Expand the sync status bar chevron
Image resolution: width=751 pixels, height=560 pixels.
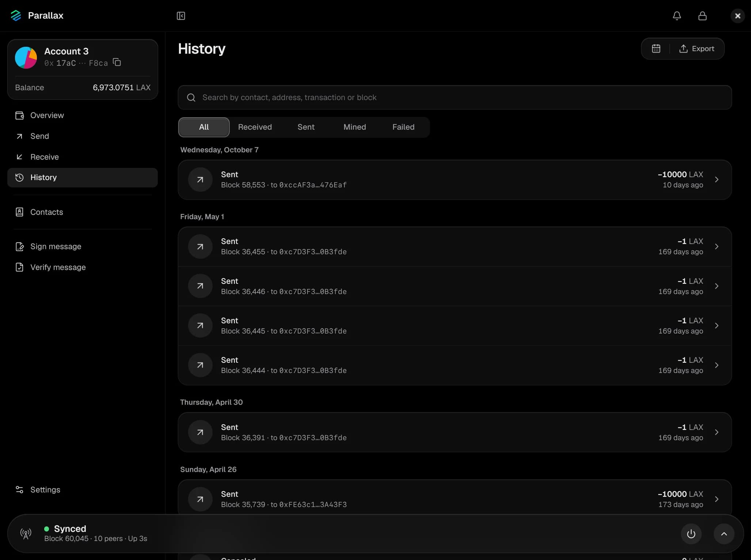pyautogui.click(x=724, y=534)
